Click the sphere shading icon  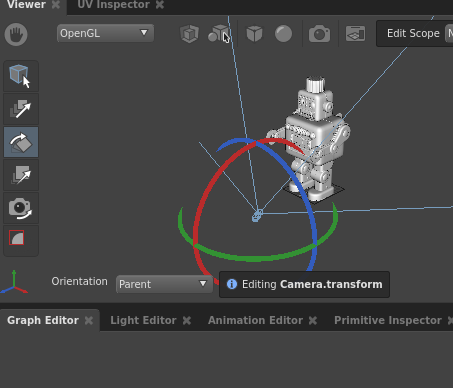tap(283, 34)
